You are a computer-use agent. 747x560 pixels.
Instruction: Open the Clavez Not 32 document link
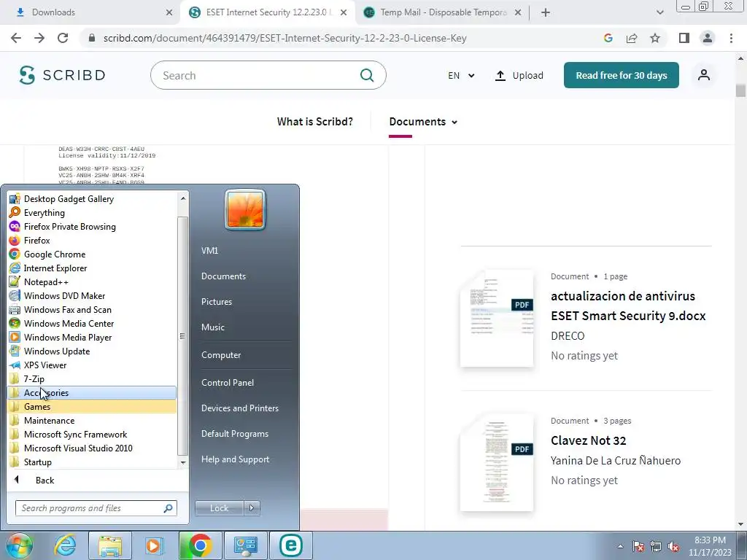pyautogui.click(x=589, y=440)
